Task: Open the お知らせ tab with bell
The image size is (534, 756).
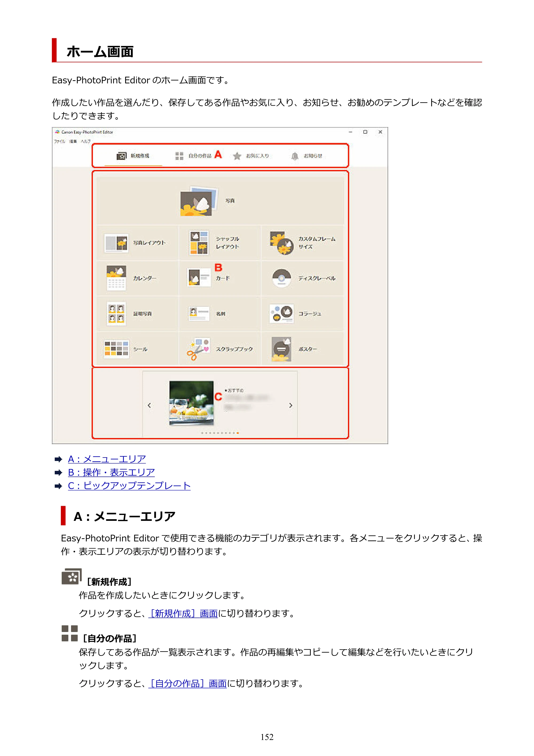Action: point(307,156)
